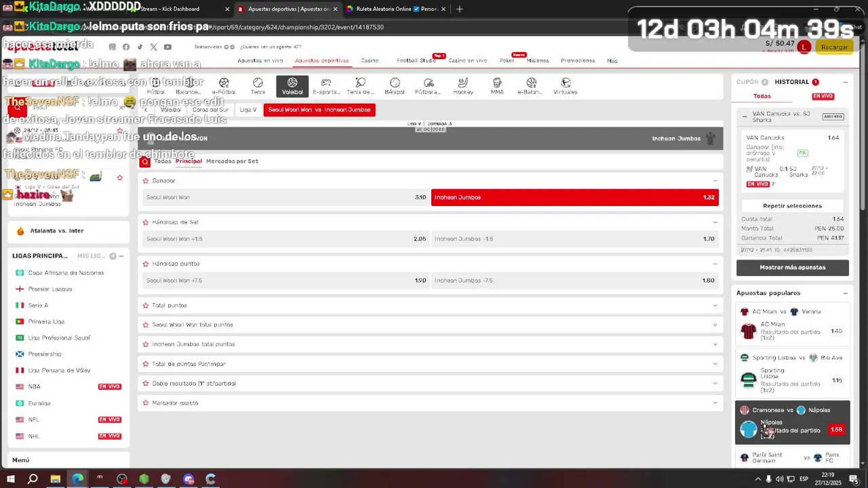Open Windows Start menu
The height and width of the screenshot is (488, 868).
coord(10,479)
